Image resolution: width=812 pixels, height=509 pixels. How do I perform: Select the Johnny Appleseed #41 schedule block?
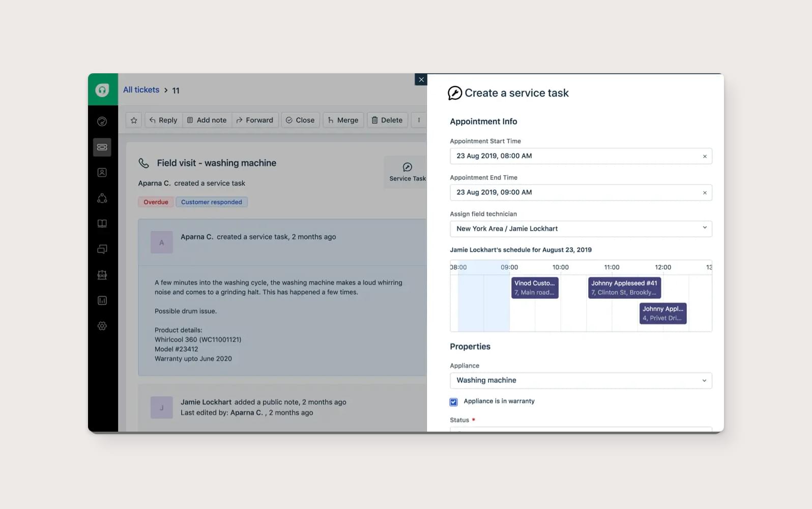tap(624, 288)
